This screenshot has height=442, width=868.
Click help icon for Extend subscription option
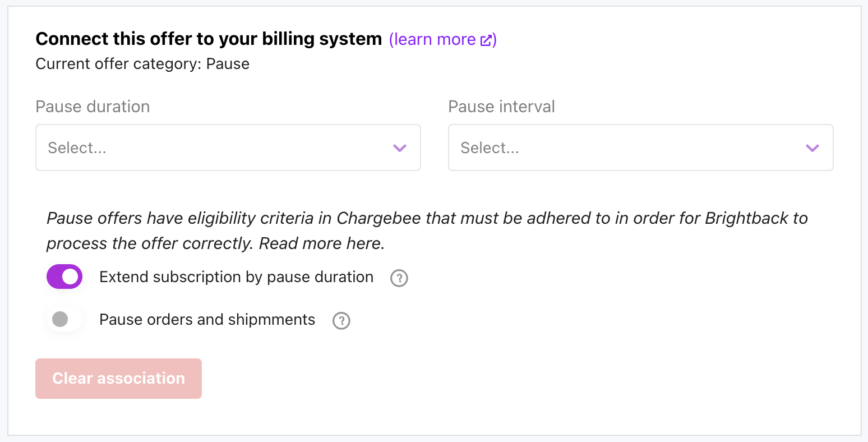point(399,278)
